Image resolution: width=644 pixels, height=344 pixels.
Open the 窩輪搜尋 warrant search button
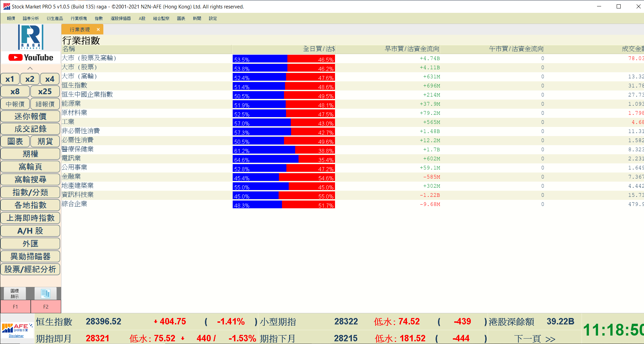coord(30,180)
